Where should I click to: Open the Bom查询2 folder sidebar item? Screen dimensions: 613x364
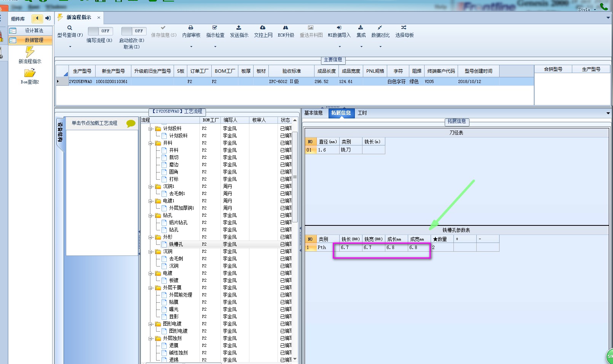30,76
